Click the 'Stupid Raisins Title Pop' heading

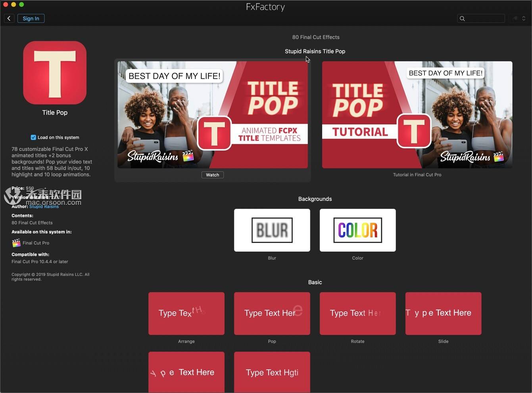tap(315, 51)
